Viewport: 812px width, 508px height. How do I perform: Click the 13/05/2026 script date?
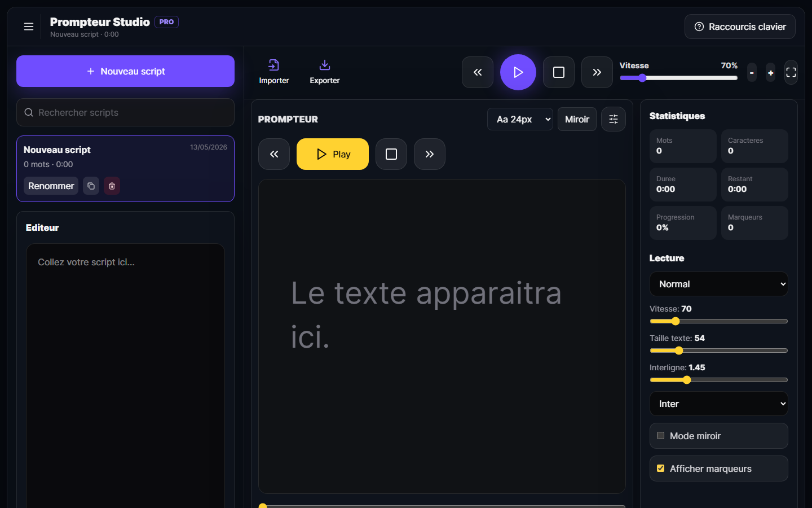tap(209, 147)
